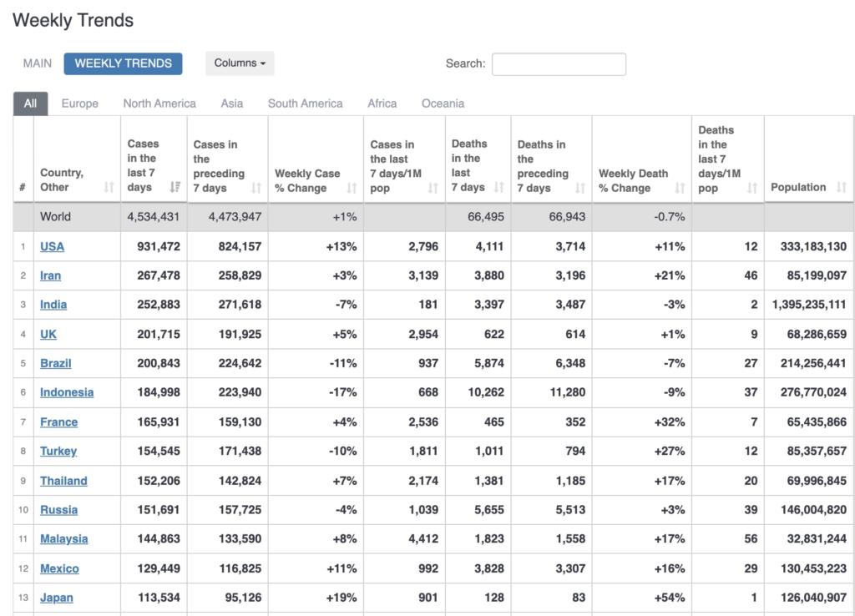Select the WEEKLY TRENDS tab
The image size is (855, 616).
123,63
